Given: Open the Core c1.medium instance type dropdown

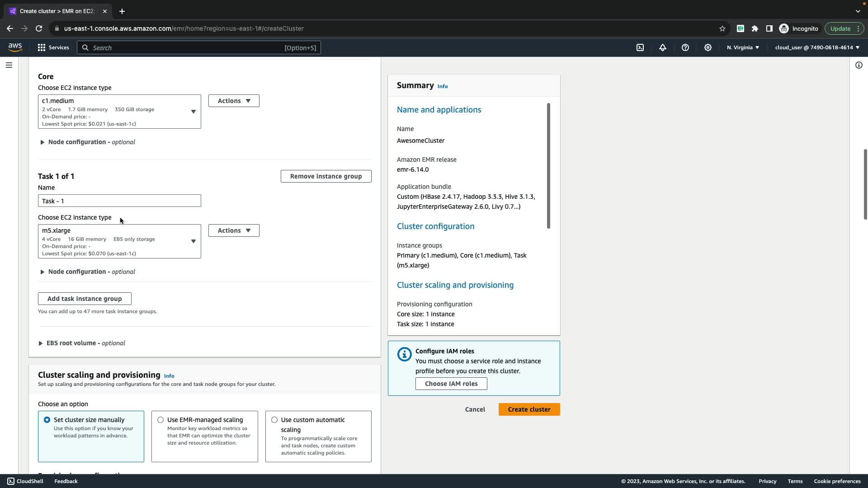Looking at the screenshot, I should click(119, 112).
